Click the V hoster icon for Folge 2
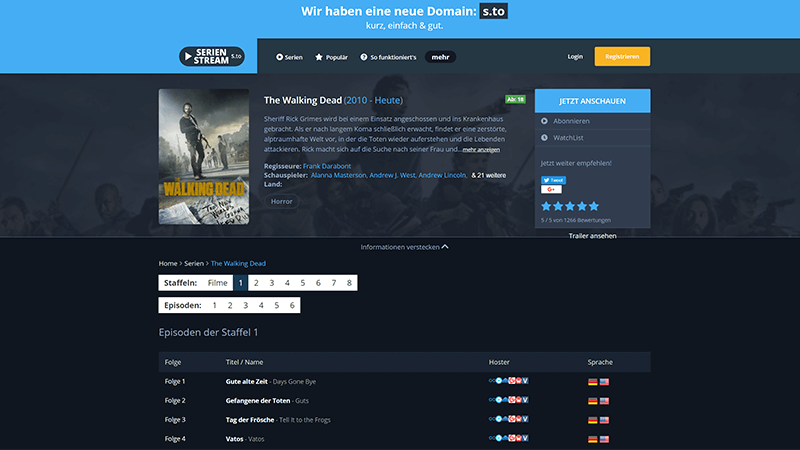 (526, 400)
